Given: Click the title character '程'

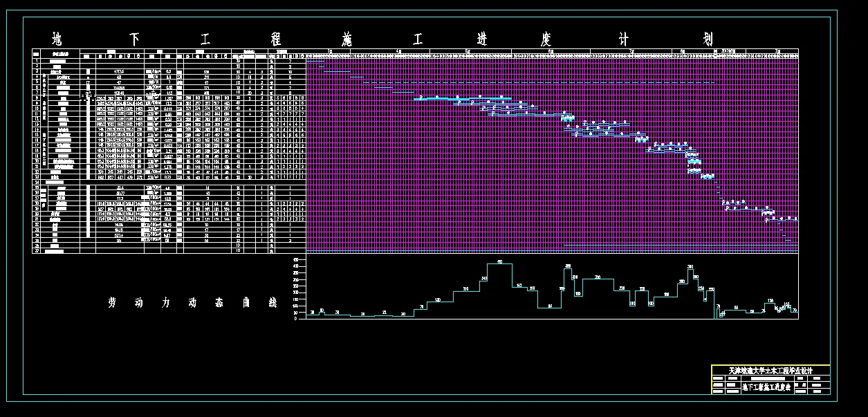Looking at the screenshot, I should click(277, 39).
